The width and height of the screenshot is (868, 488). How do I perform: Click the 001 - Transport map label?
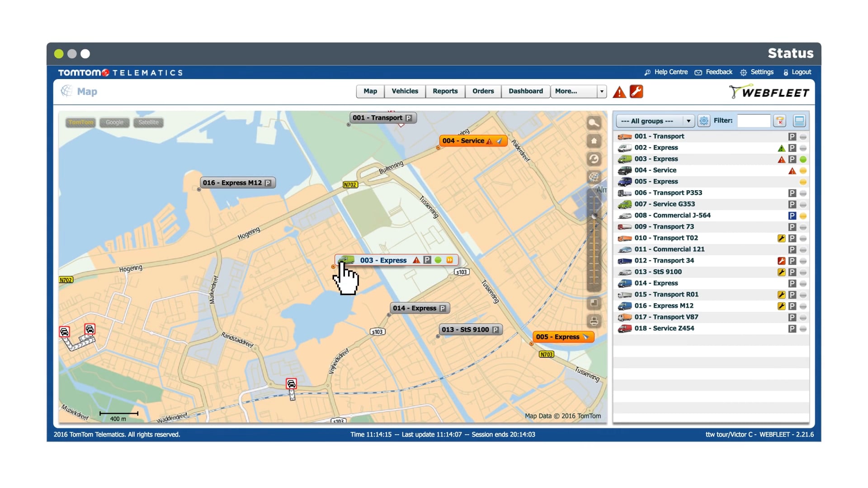pos(383,118)
